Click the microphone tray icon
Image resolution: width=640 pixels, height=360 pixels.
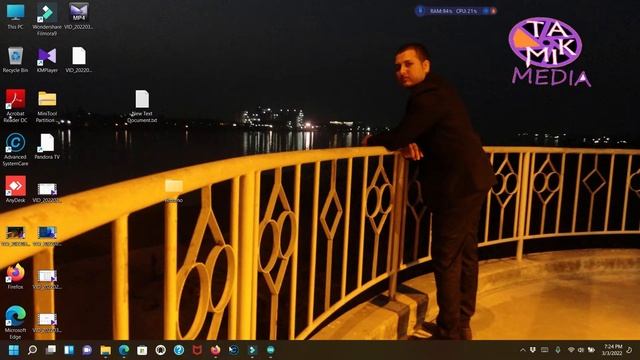558,350
